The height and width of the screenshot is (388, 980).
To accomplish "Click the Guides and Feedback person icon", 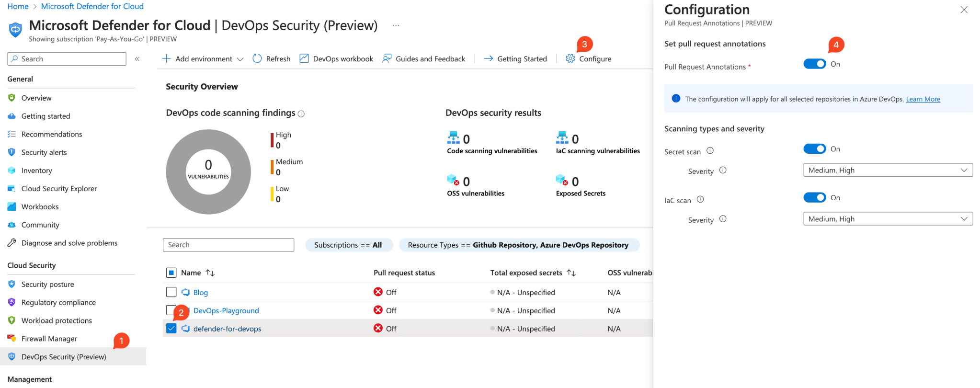I will coord(387,58).
